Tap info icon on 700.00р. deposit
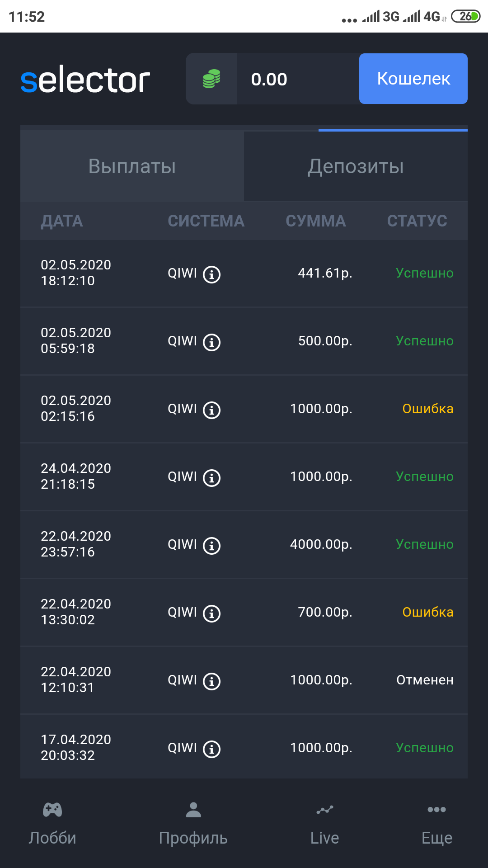Image resolution: width=488 pixels, height=868 pixels. 211,613
